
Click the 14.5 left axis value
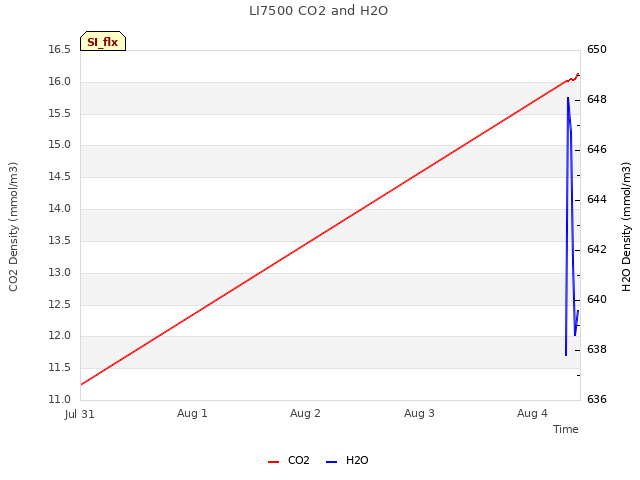60,176
